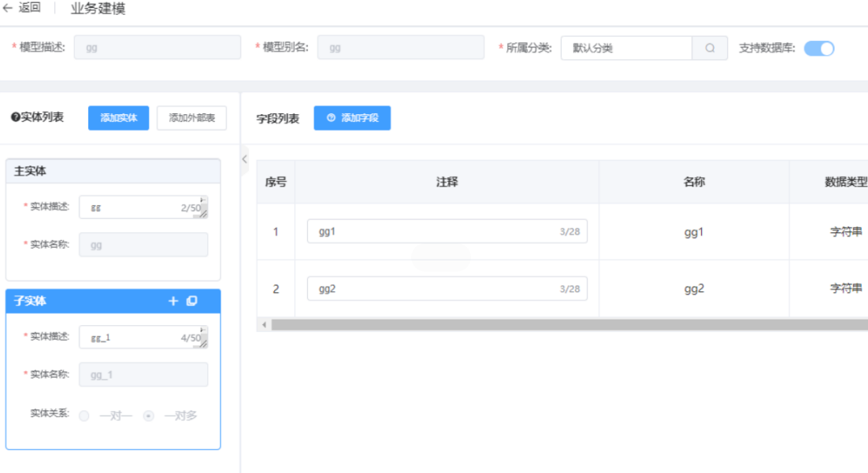Viewport: 868px width, 473px height.
Task: Click the 添加字段 button
Action: pyautogui.click(x=352, y=118)
